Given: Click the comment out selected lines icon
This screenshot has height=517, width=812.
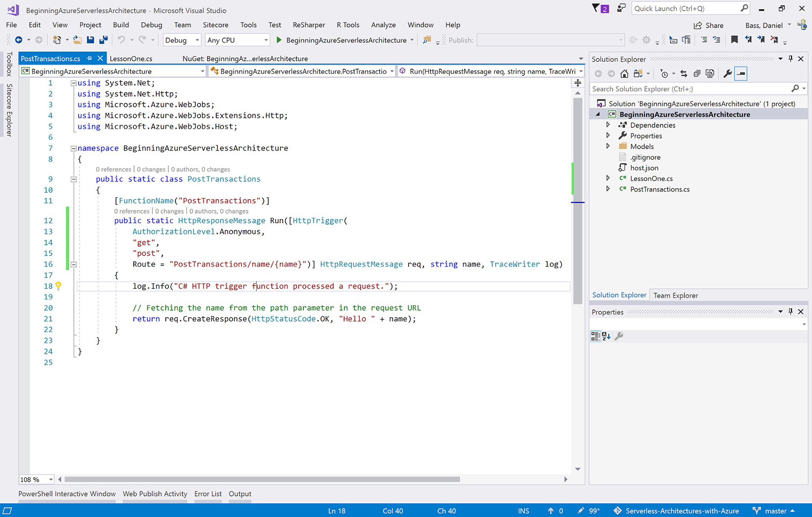Looking at the screenshot, I should (x=703, y=40).
